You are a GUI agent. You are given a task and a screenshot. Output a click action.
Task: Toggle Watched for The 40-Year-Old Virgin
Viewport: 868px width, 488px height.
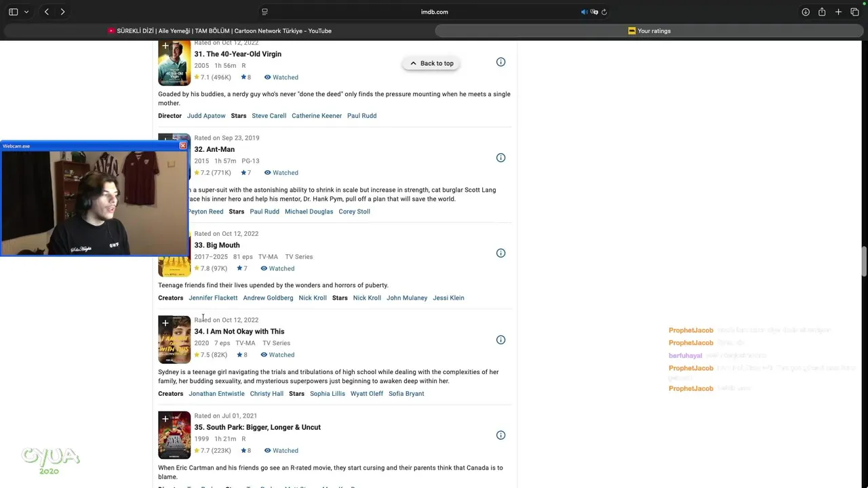click(281, 77)
